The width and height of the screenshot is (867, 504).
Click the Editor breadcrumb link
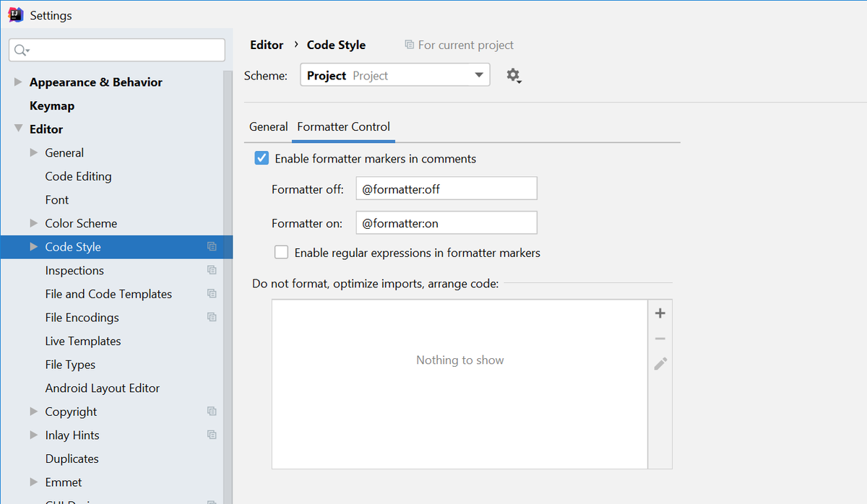pyautogui.click(x=267, y=45)
